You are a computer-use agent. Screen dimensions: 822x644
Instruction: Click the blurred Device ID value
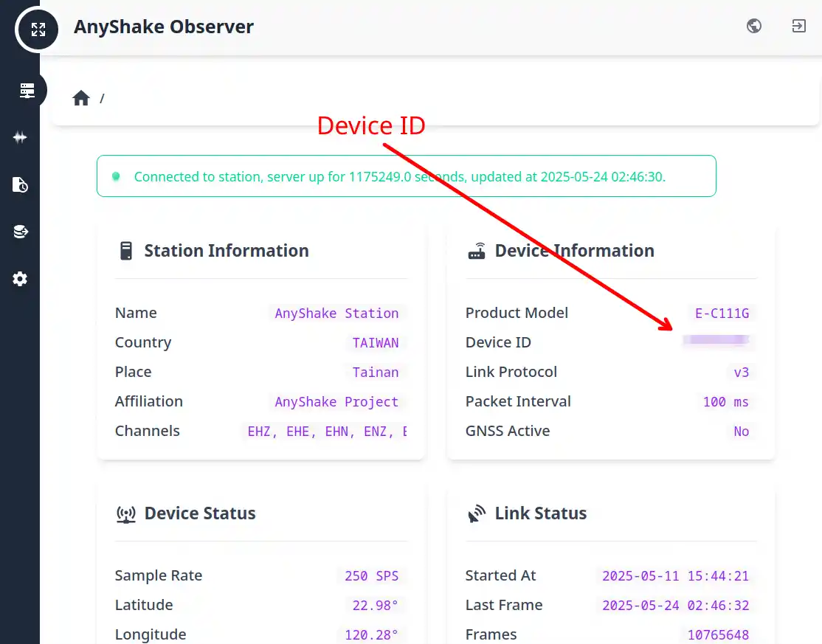point(716,341)
